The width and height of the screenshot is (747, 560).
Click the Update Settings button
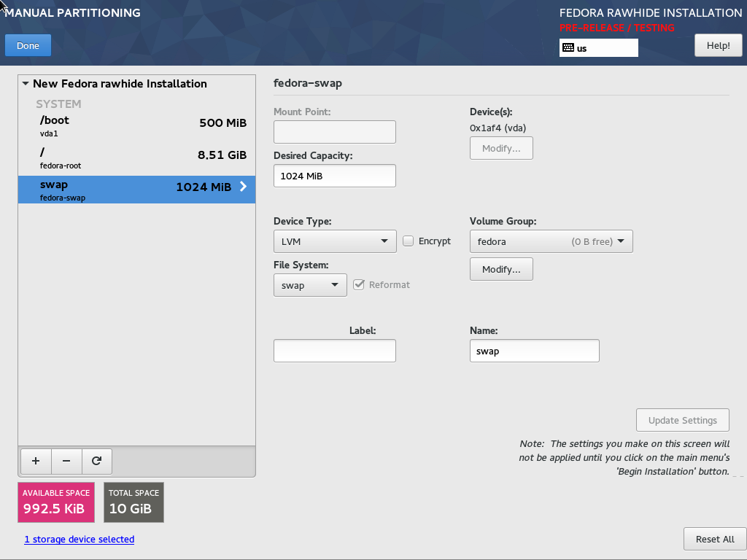coord(683,420)
